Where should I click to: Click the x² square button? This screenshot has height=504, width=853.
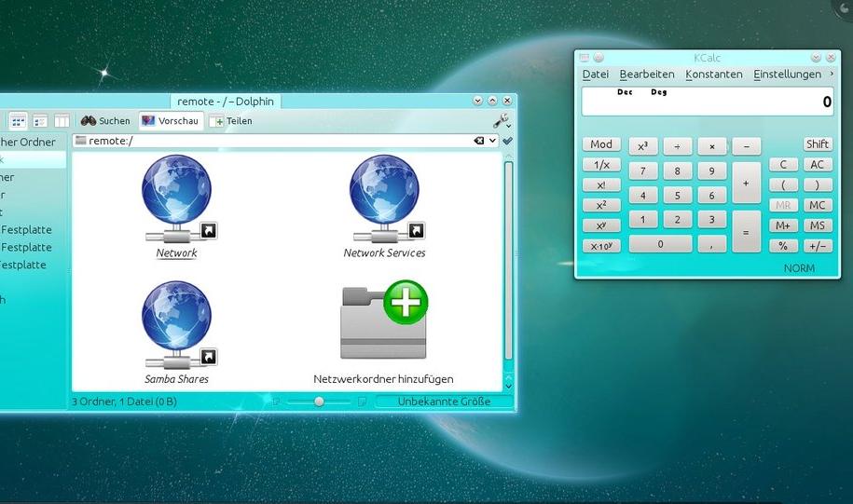(x=601, y=205)
